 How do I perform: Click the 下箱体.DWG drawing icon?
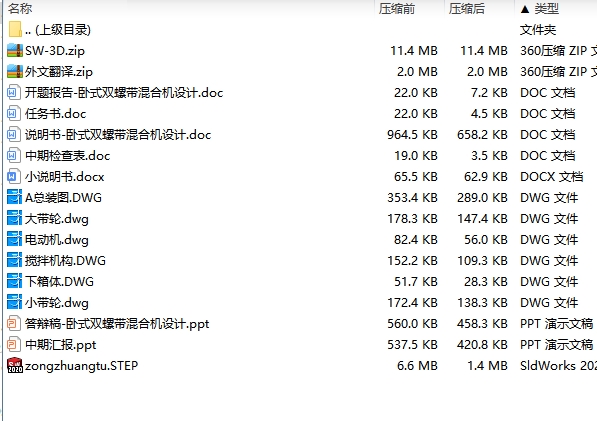click(15, 281)
